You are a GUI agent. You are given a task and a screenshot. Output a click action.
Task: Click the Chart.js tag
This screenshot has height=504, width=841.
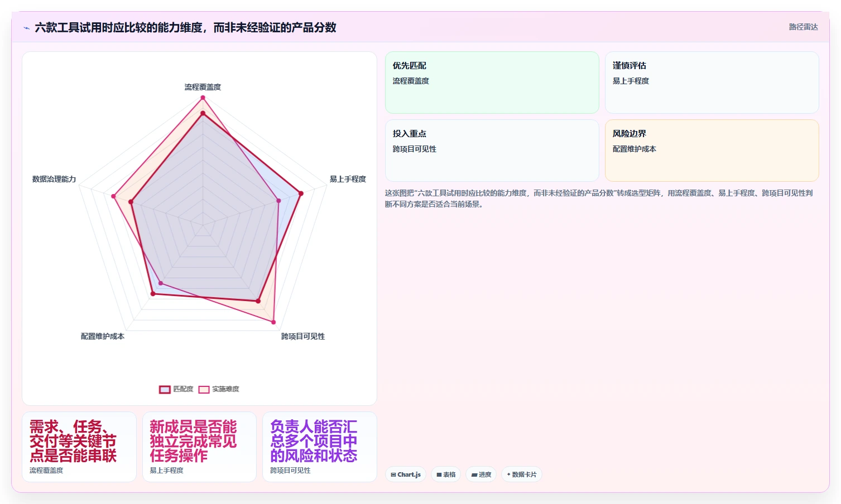click(x=406, y=474)
